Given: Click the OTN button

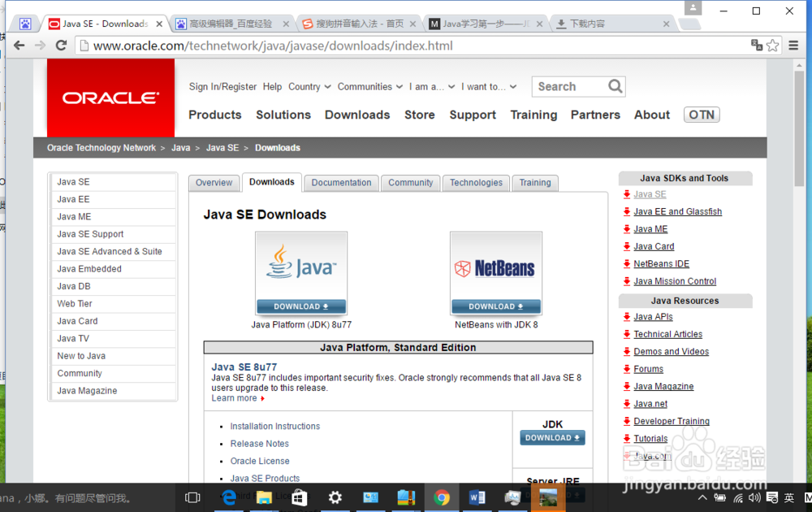Looking at the screenshot, I should [702, 115].
